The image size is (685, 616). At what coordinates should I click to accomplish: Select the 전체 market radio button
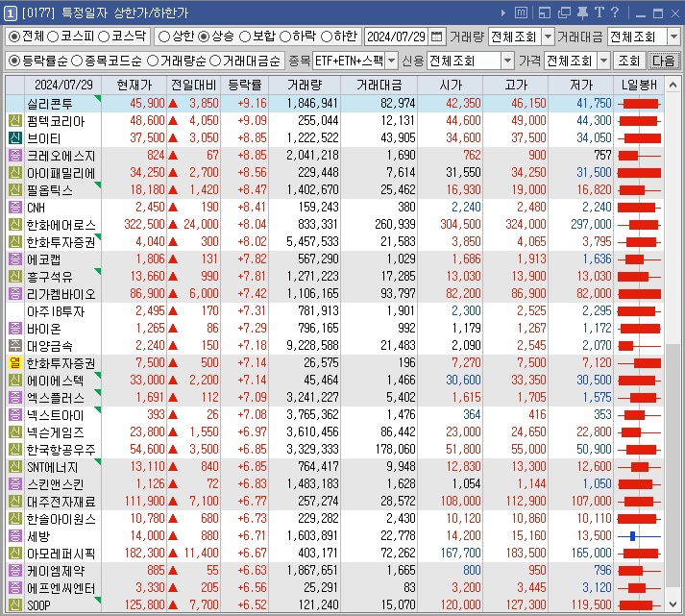[14, 37]
